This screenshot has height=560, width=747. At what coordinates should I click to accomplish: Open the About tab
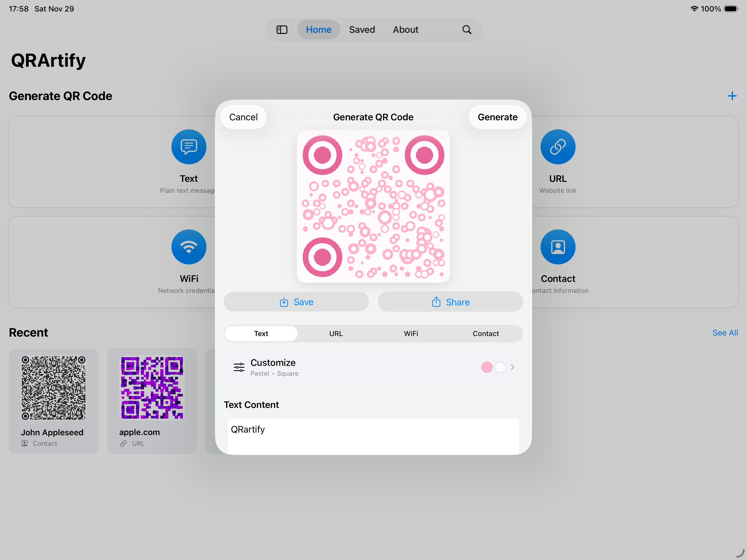pyautogui.click(x=405, y=30)
